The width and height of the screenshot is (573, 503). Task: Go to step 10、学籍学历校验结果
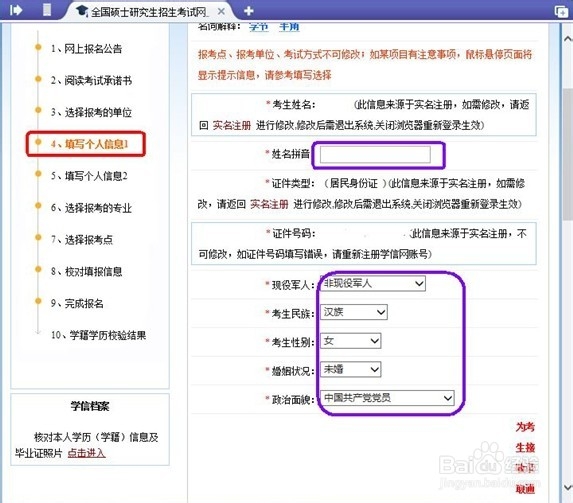(98, 335)
